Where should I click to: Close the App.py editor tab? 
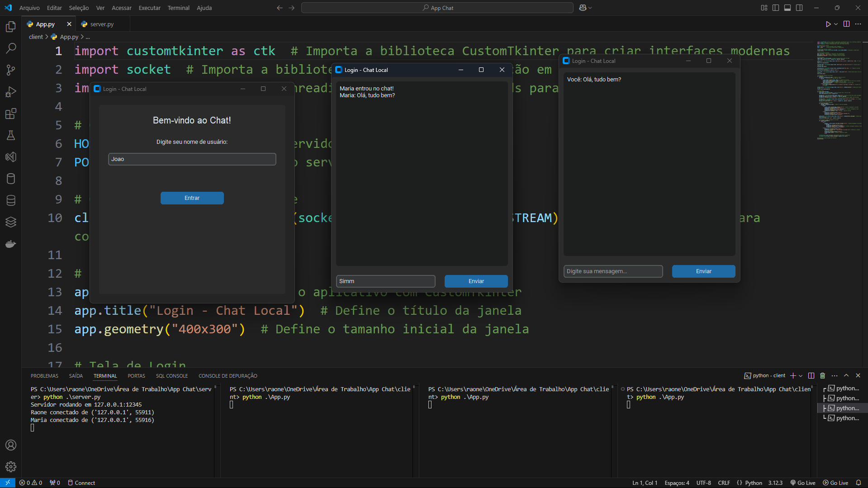tap(69, 24)
